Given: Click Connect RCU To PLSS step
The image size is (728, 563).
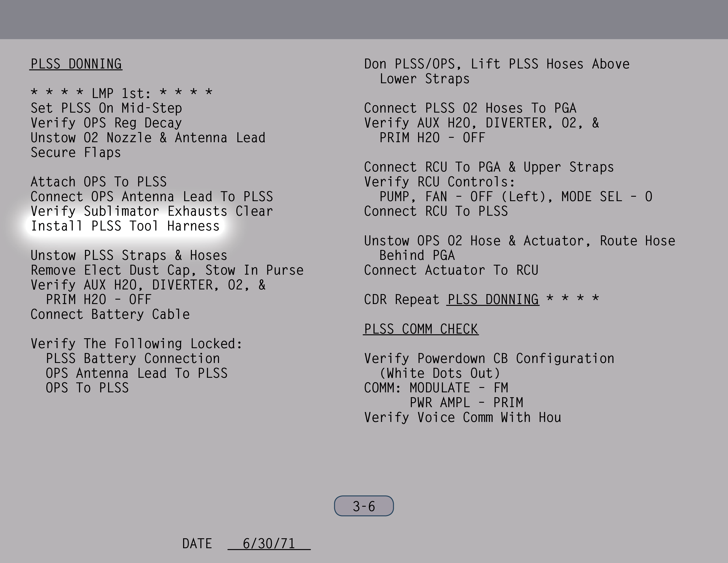Looking at the screenshot, I should click(436, 211).
